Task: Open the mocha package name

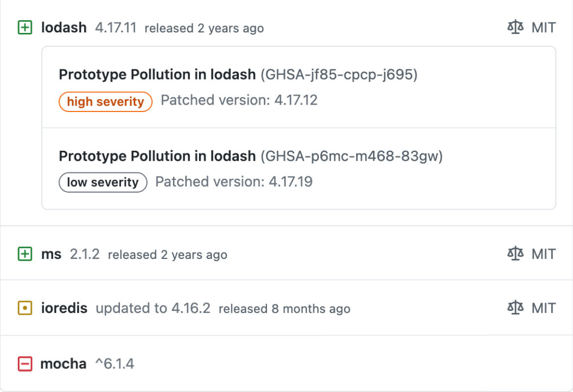Action: point(63,364)
